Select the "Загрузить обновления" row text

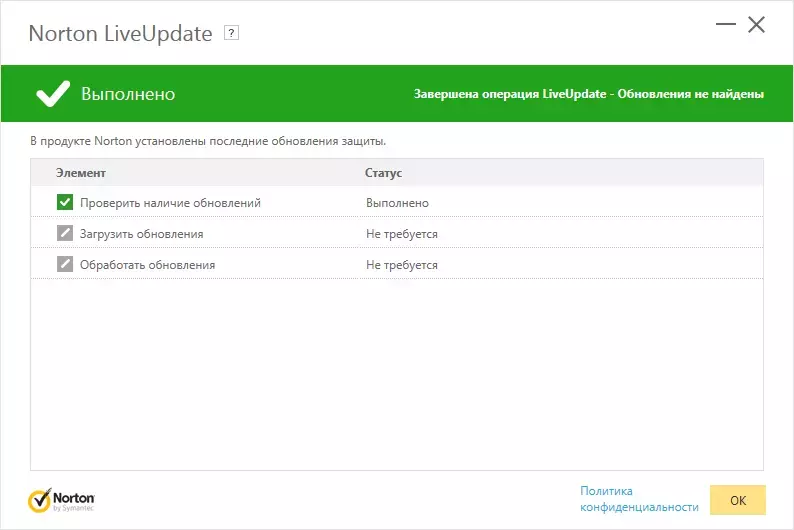(141, 234)
